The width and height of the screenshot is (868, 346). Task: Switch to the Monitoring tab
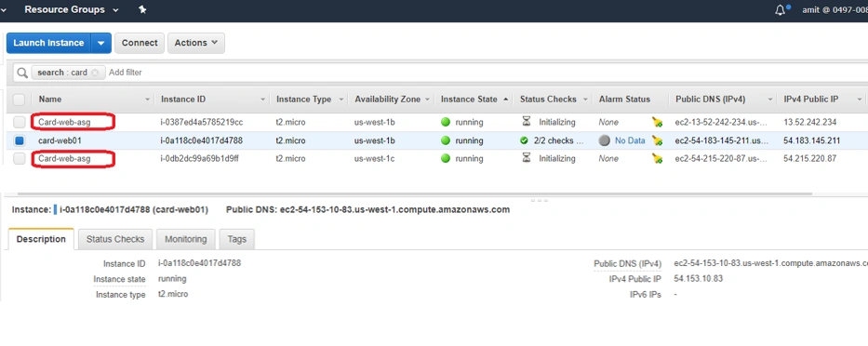(186, 239)
